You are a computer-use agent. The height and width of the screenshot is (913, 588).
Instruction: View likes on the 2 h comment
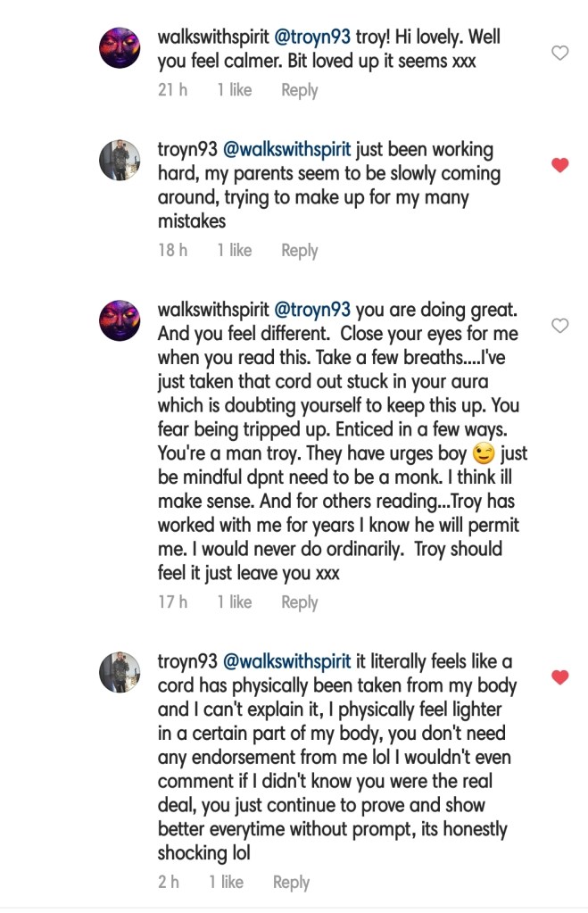pos(226,883)
